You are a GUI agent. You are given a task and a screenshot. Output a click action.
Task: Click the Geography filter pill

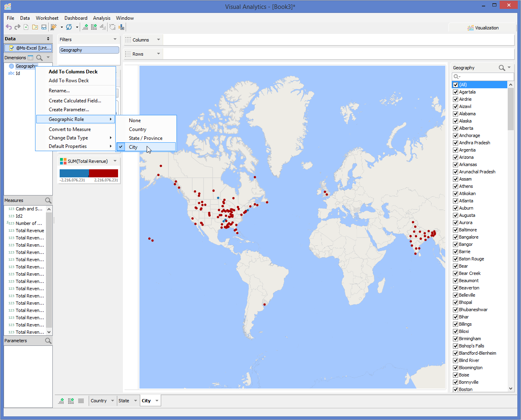point(89,50)
